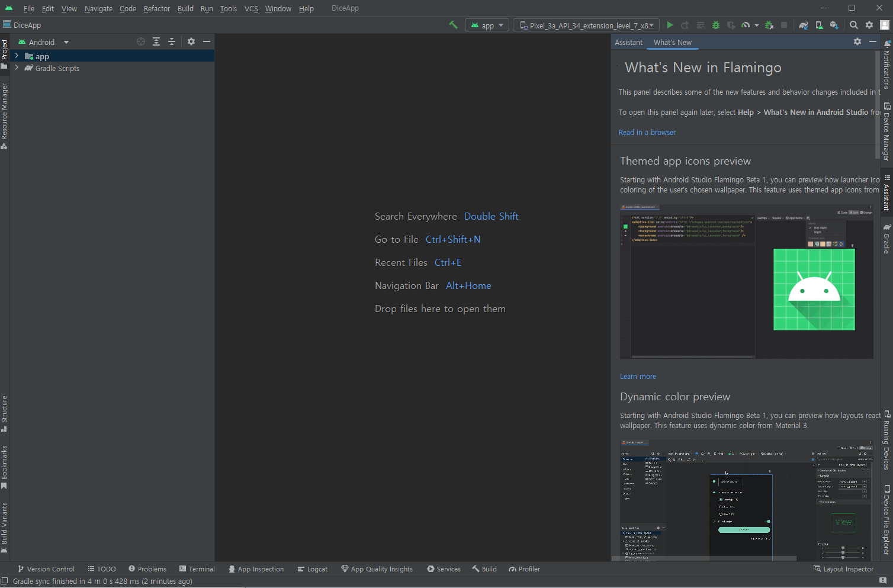Open the Pixel_3a device selector dropdown
Viewport: 893px width, 588px height.
[x=586, y=25]
